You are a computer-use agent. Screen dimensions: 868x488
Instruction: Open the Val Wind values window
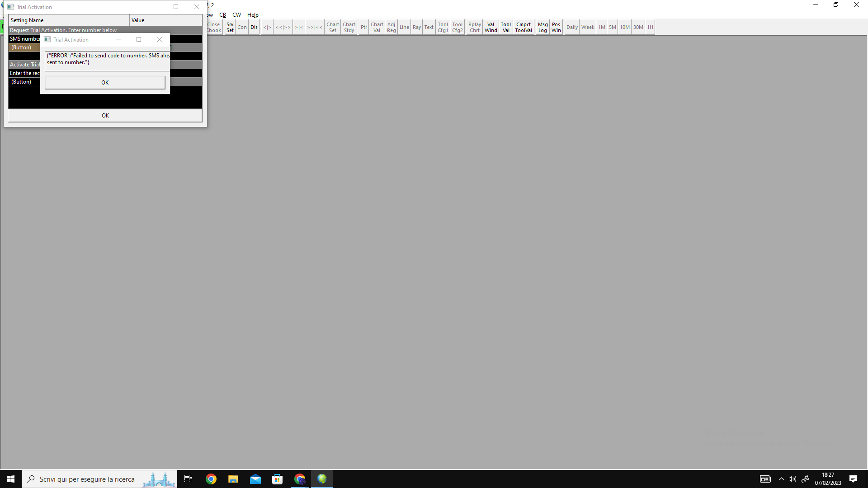(491, 28)
